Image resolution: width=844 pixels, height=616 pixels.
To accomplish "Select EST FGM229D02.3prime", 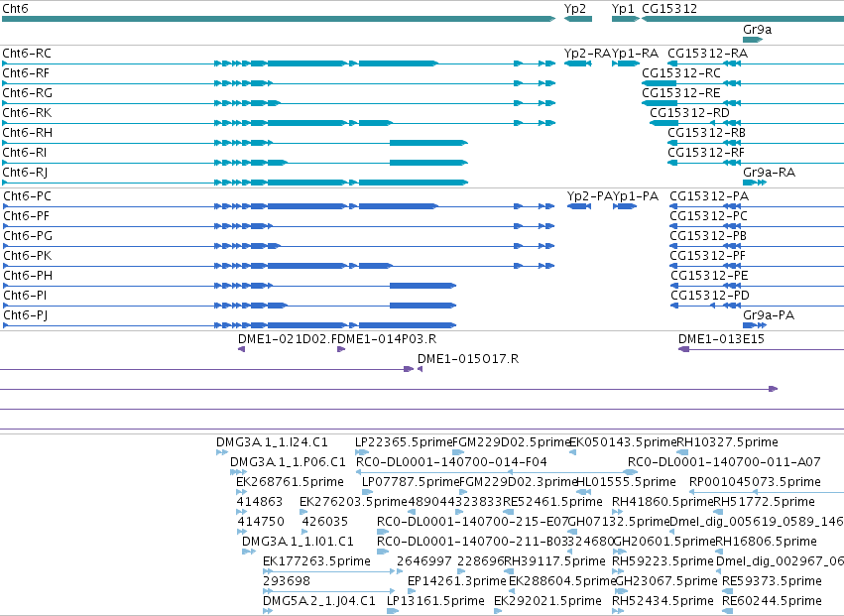I will click(x=518, y=482).
